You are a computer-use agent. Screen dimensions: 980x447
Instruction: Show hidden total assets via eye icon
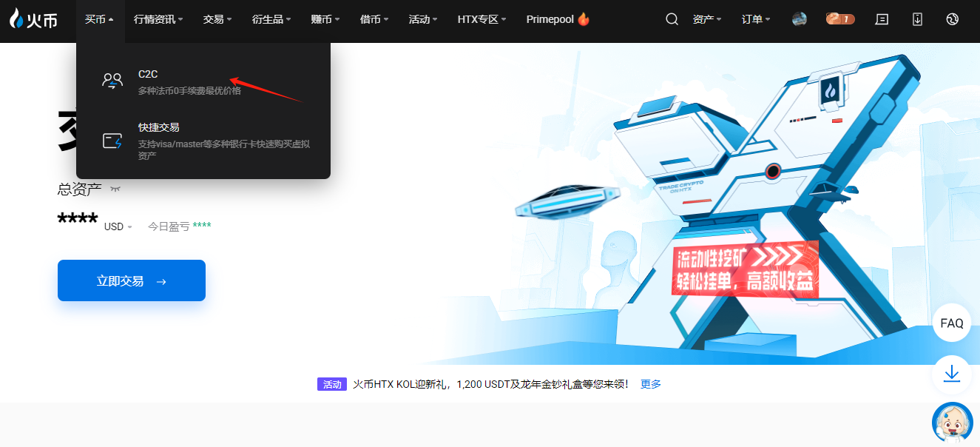[115, 189]
